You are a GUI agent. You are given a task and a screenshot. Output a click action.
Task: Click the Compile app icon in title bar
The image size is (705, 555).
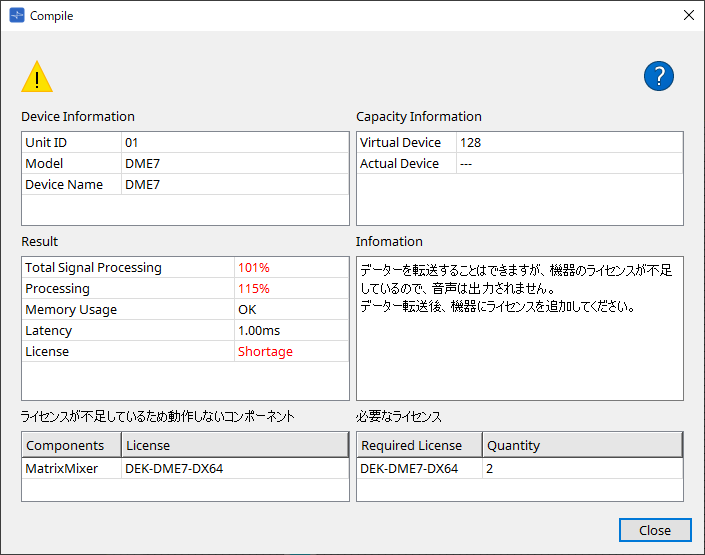pyautogui.click(x=17, y=15)
